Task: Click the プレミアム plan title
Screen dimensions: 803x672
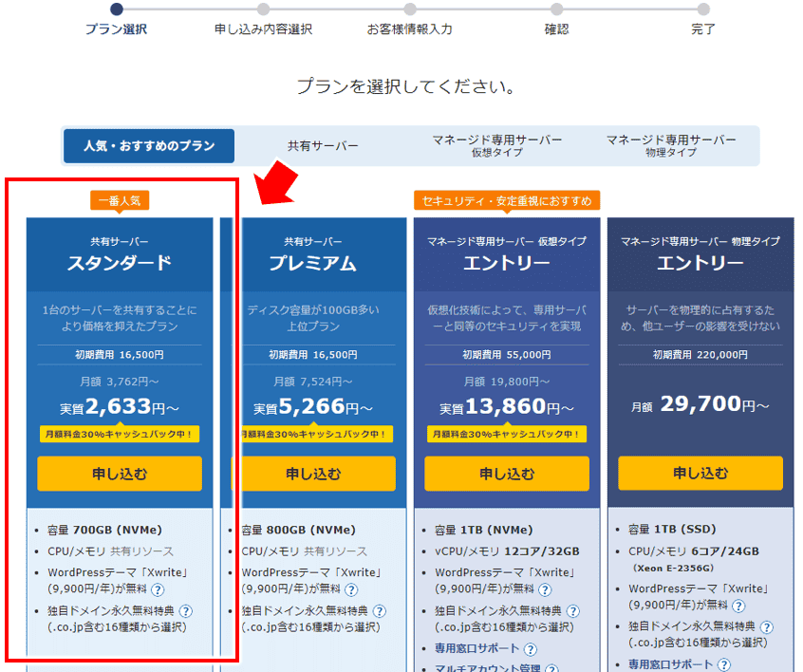Action: coord(313,263)
